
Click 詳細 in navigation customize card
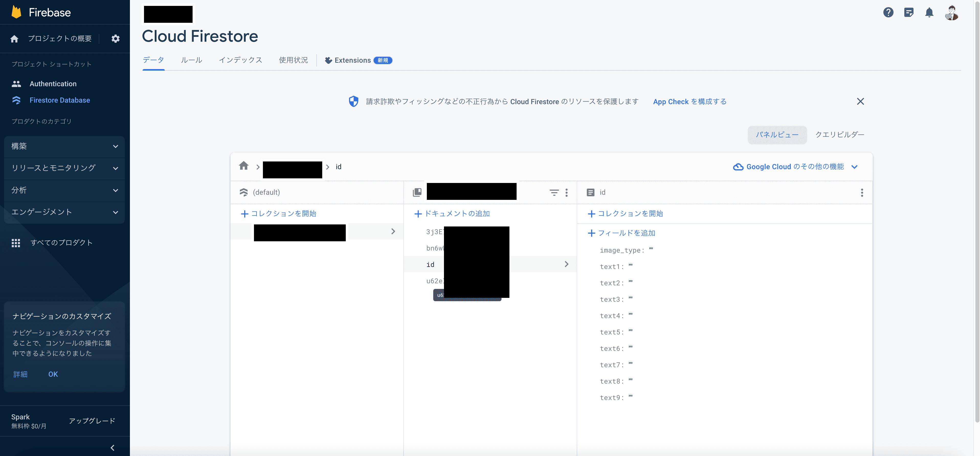[20, 374]
